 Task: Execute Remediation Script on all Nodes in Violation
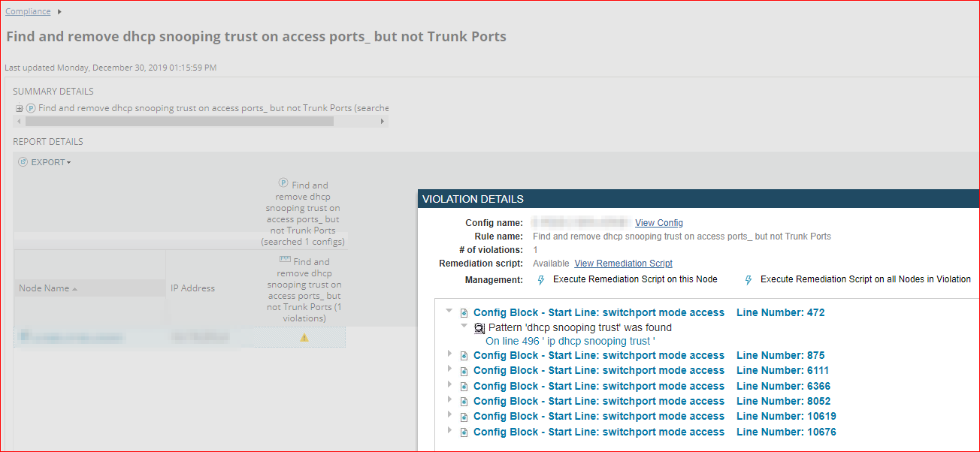(866, 279)
